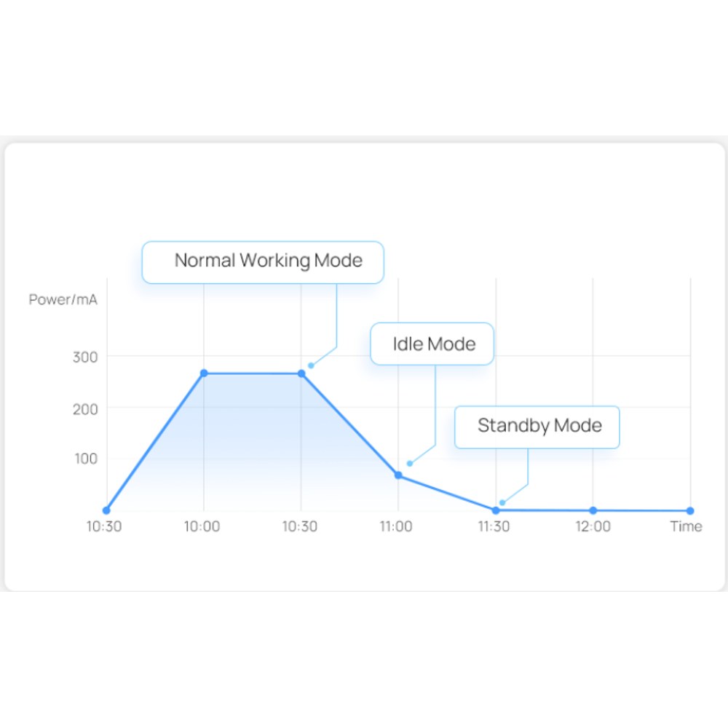Click the Time axis label
The width and height of the screenshot is (728, 728).
click(686, 526)
